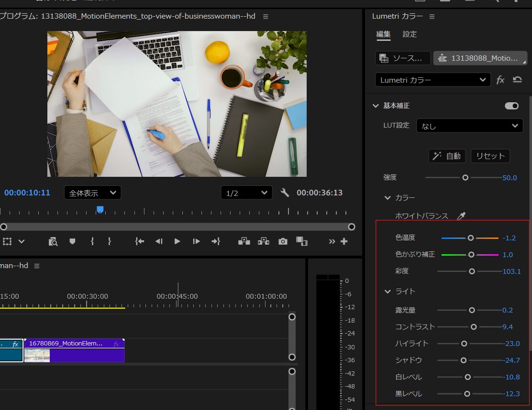Click the white balance eyedropper
Image resolution: width=532 pixels, height=410 pixels.
pyautogui.click(x=461, y=216)
